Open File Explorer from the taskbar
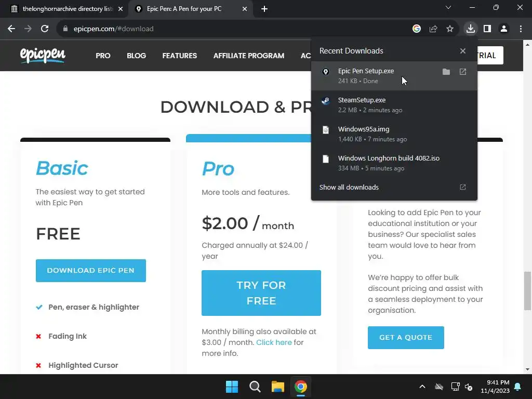 click(278, 387)
